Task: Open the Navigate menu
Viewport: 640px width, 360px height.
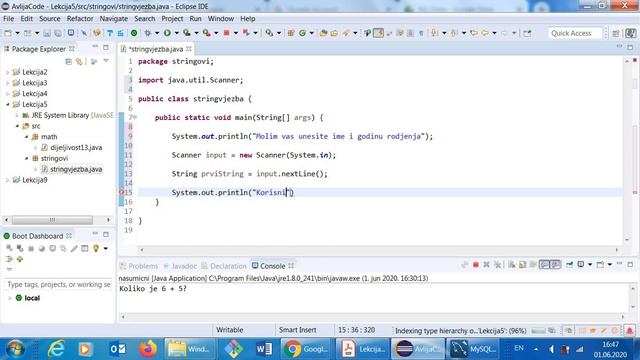Action: pos(113,19)
